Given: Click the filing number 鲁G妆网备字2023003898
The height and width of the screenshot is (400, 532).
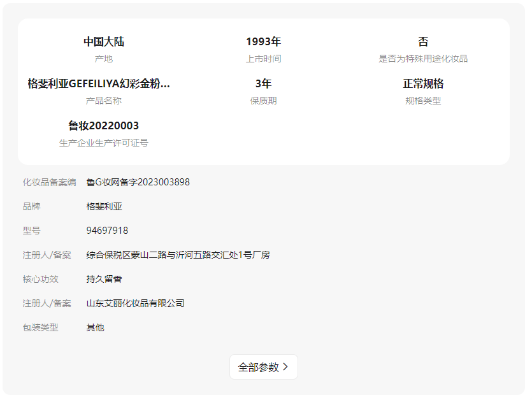Looking at the screenshot, I should point(138,182).
